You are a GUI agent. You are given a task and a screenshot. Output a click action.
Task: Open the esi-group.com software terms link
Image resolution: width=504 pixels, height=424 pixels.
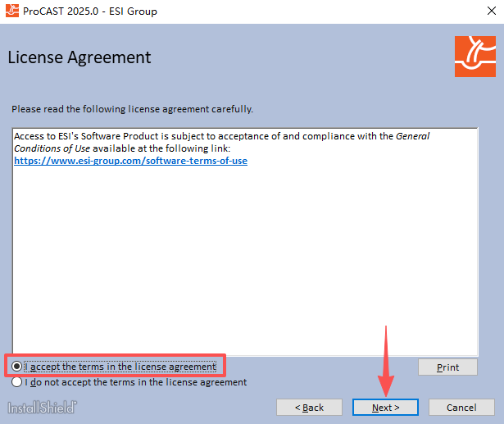(x=130, y=161)
